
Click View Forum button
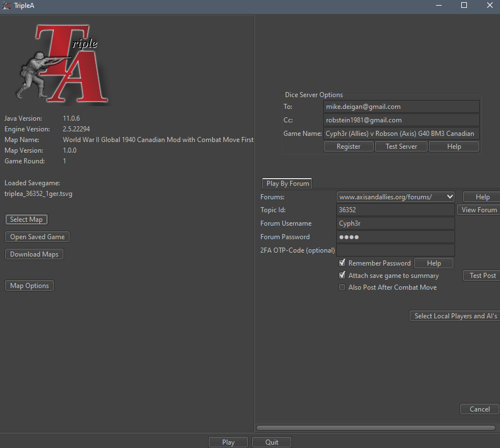(479, 210)
